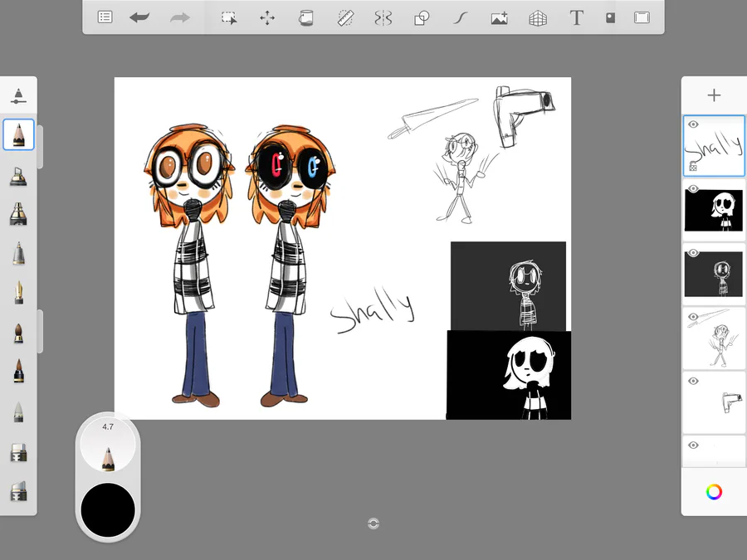The image size is (747, 560).
Task: Tap the black current color puck
Action: coord(108,510)
